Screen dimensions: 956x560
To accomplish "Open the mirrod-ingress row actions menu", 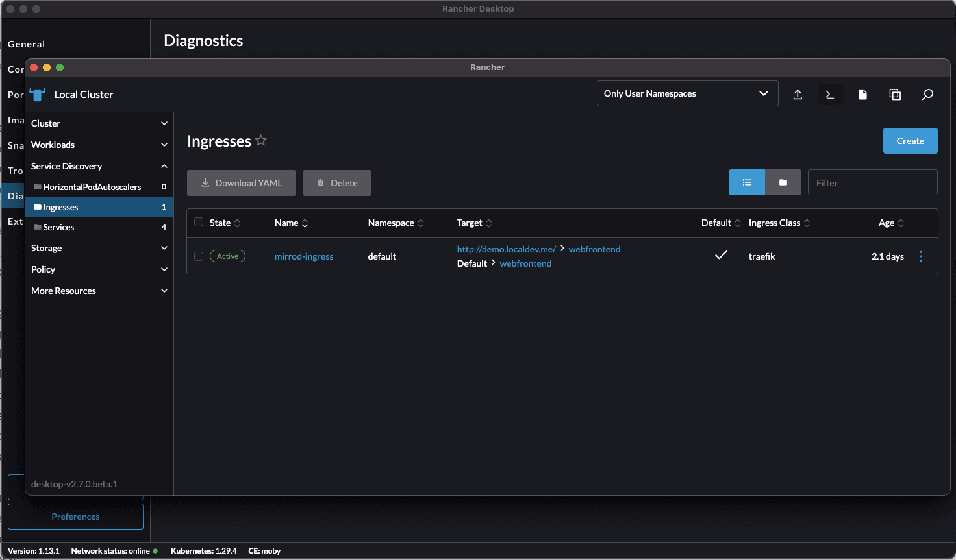I will pyautogui.click(x=921, y=256).
